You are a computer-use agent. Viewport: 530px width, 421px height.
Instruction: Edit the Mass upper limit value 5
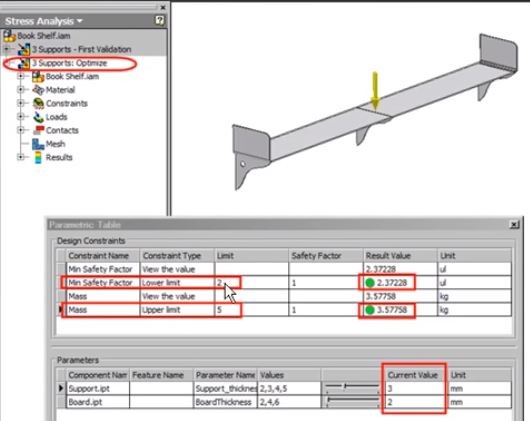[x=251, y=310]
